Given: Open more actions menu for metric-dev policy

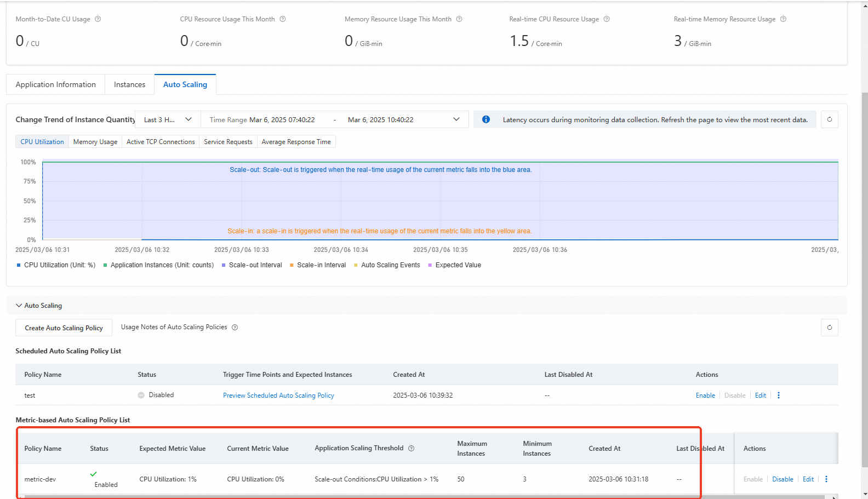Looking at the screenshot, I should 826,479.
